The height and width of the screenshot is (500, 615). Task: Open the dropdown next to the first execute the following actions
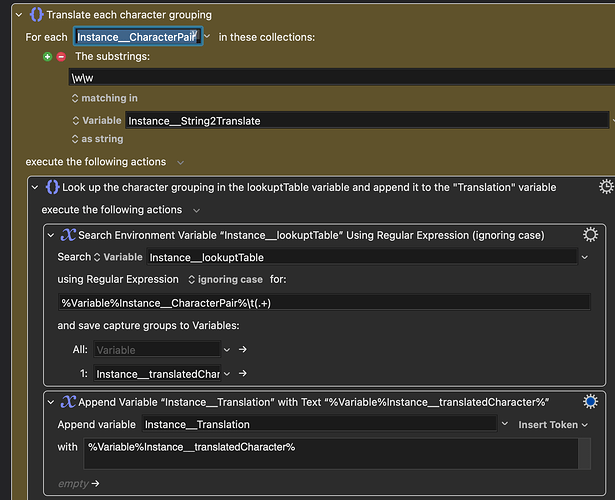tap(180, 162)
